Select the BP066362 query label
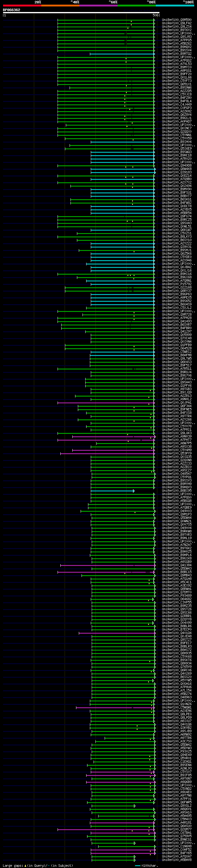This screenshot has width=197, height=868. point(11,10)
